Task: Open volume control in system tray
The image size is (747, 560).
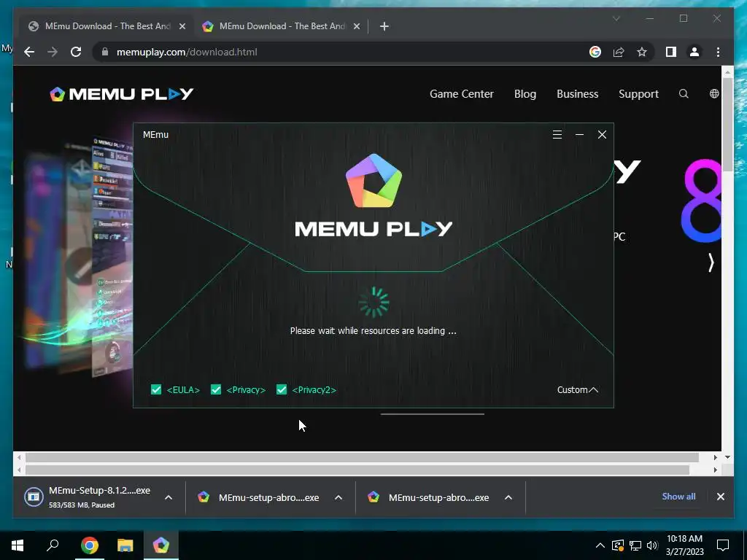Action: coord(652,545)
